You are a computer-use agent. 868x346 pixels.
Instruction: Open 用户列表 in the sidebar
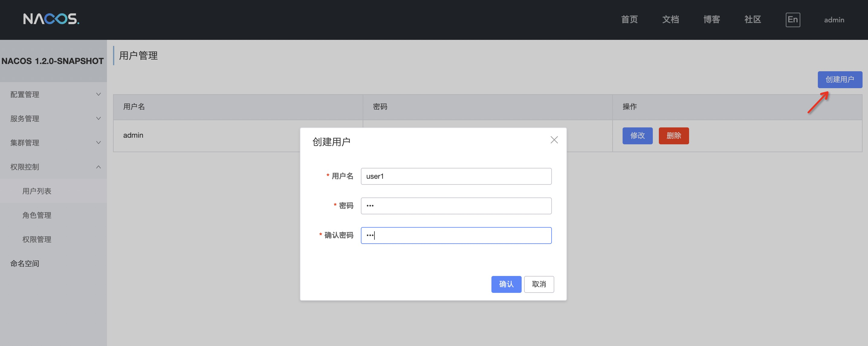(37, 191)
